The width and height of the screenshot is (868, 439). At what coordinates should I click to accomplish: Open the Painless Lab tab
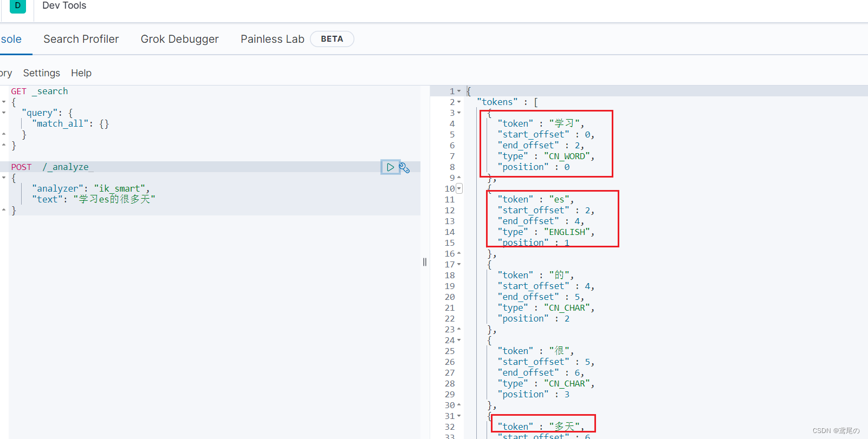point(273,39)
